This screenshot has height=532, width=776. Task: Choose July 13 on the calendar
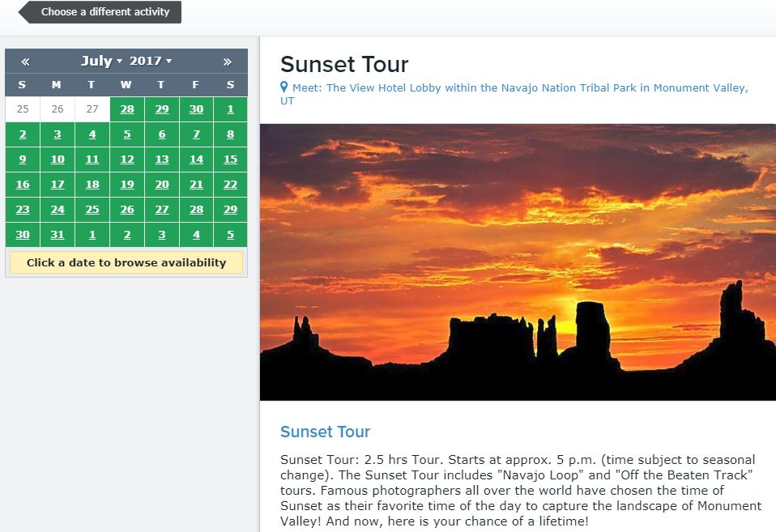162,160
